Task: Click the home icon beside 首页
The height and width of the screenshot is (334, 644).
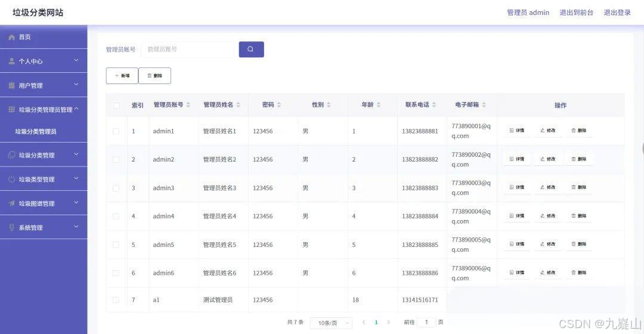Action: [12, 37]
